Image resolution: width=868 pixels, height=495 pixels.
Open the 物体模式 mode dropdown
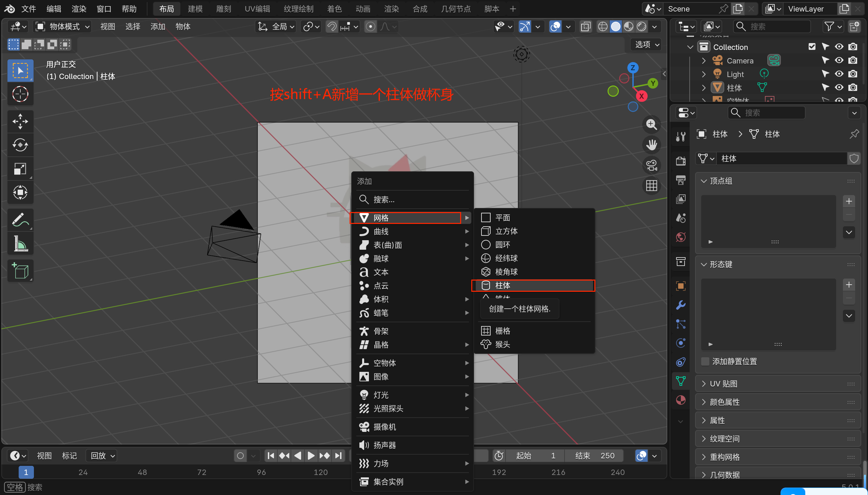point(63,26)
